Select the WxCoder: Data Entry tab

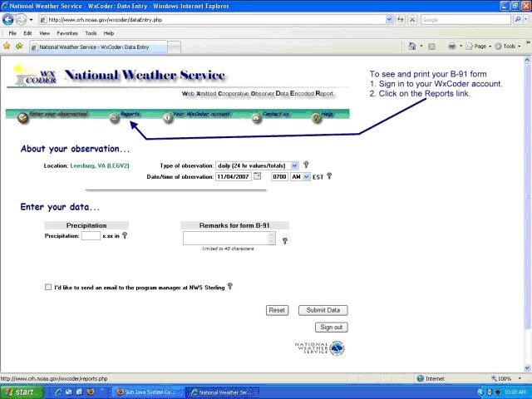point(98,47)
